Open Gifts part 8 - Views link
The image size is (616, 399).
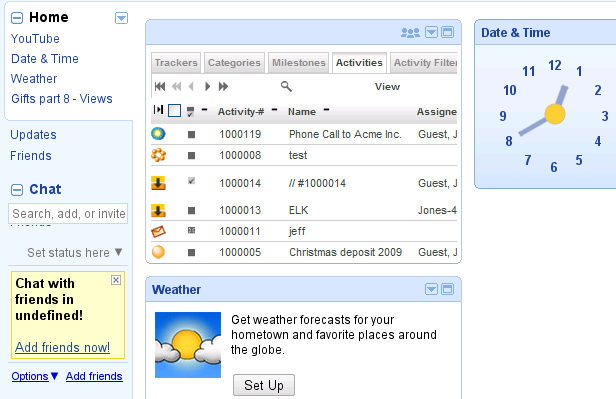tap(62, 99)
